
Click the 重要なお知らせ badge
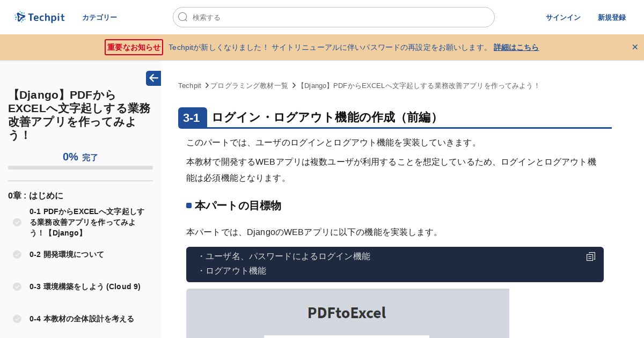click(134, 47)
